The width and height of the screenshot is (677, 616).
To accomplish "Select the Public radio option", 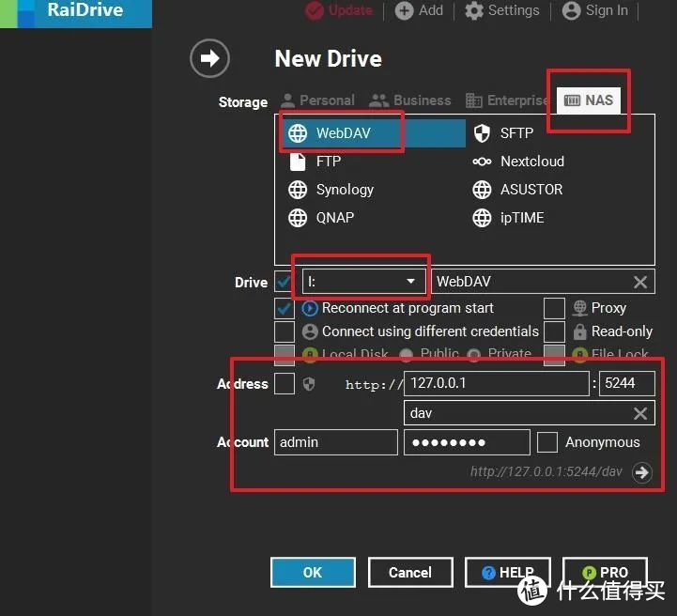I will [x=406, y=355].
